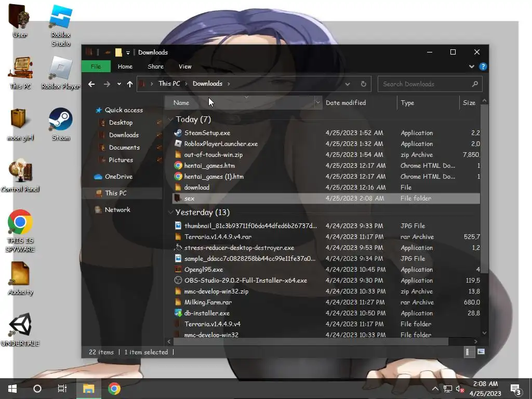Click the search magnifier icon

(475, 84)
